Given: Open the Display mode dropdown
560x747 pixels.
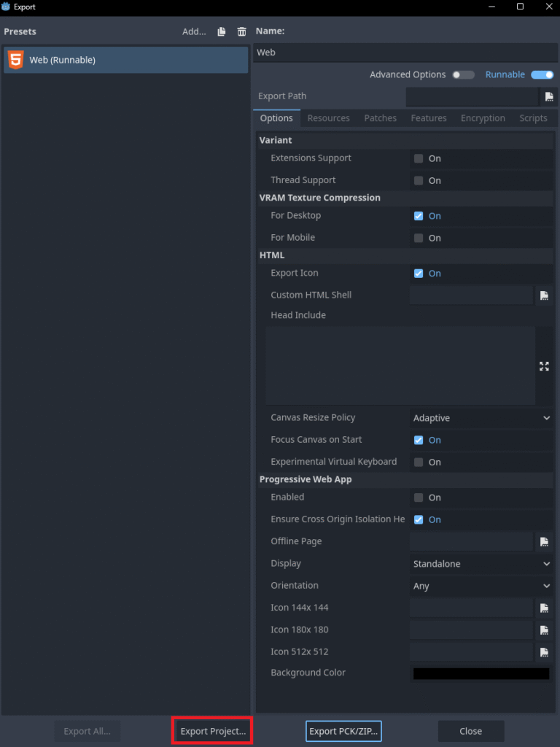Looking at the screenshot, I should pos(481,564).
